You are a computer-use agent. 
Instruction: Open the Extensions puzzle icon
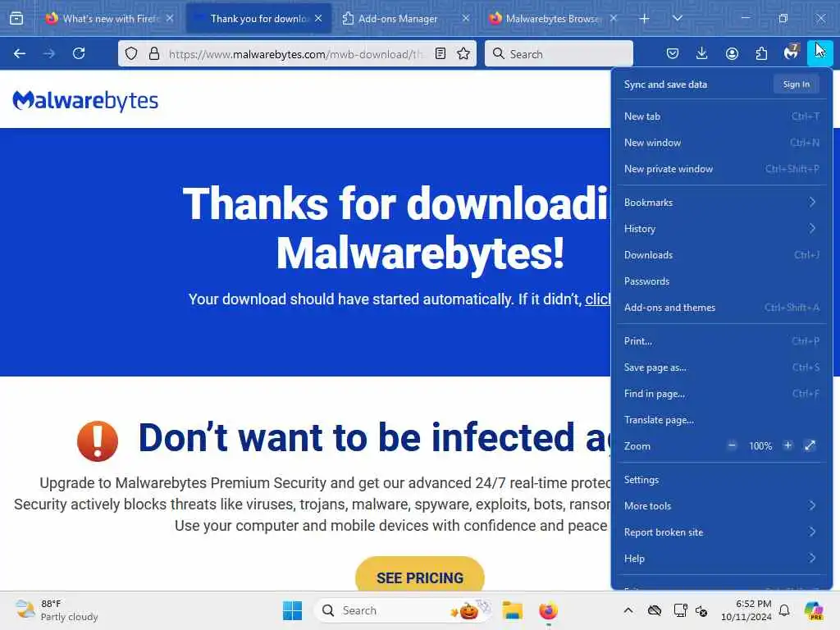click(x=761, y=53)
